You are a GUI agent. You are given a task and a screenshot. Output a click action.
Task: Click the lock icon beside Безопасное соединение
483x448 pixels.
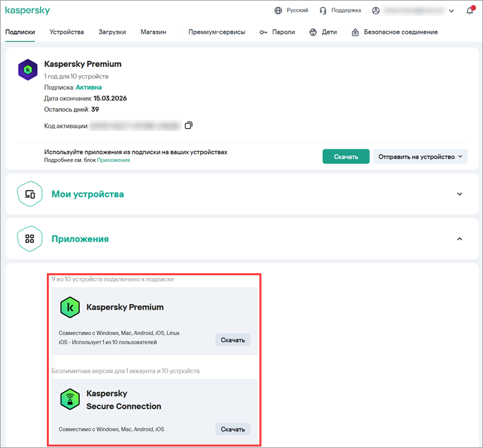(x=355, y=32)
